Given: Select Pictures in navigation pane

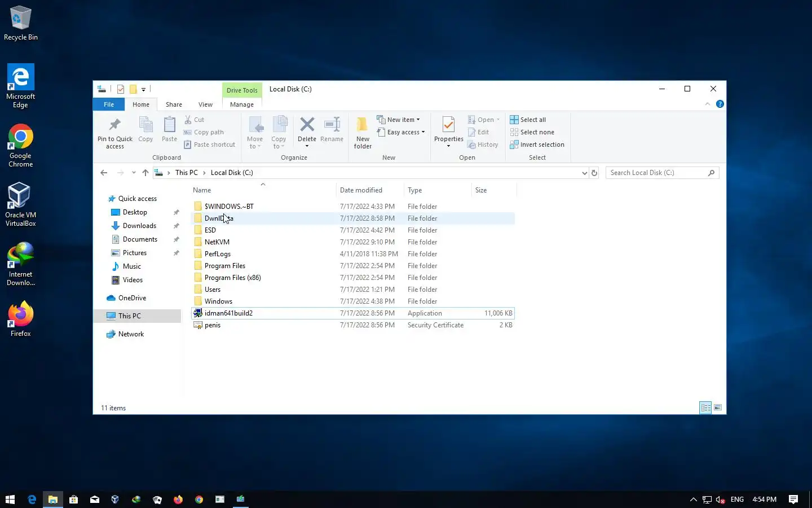Looking at the screenshot, I should (135, 253).
